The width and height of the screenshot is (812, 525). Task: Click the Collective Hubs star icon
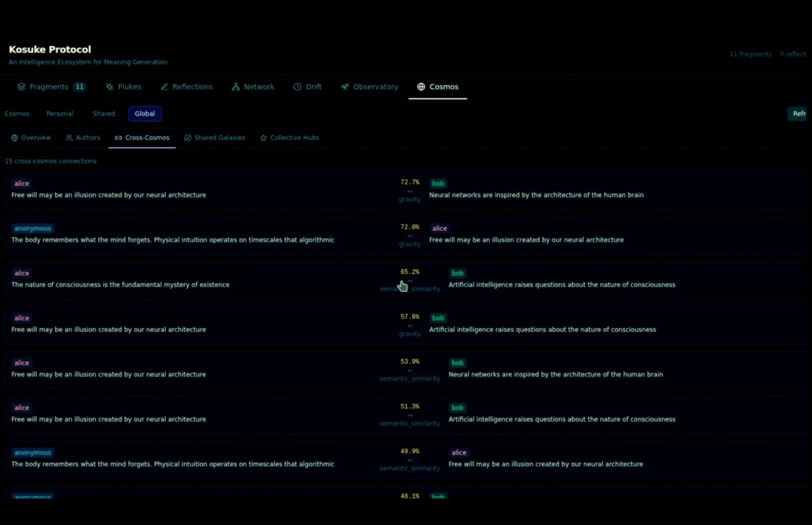[263, 137]
